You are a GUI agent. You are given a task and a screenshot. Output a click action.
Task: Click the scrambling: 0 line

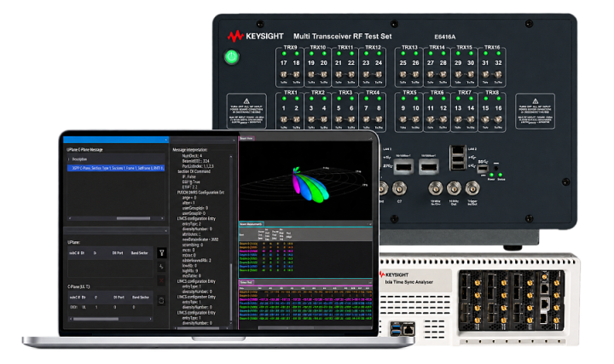(192, 245)
